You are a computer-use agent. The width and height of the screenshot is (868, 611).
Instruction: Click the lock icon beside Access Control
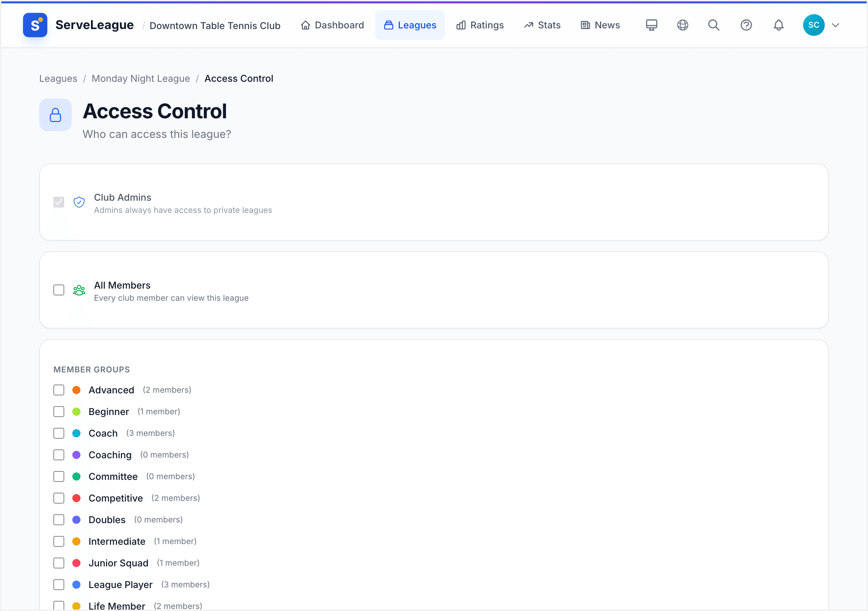(55, 115)
